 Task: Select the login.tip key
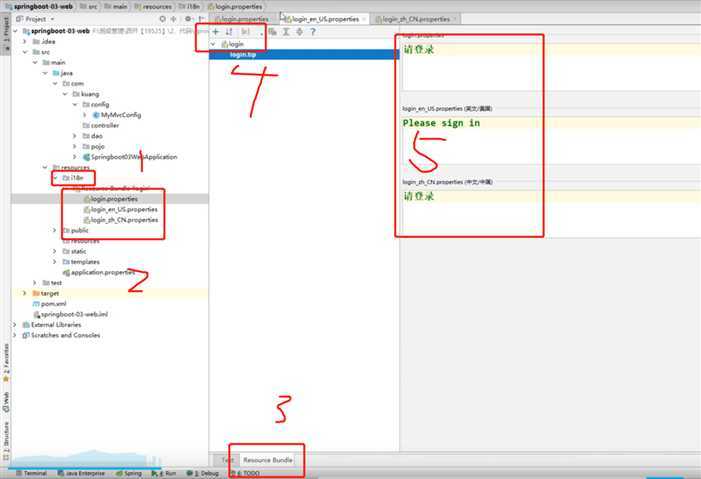click(243, 55)
